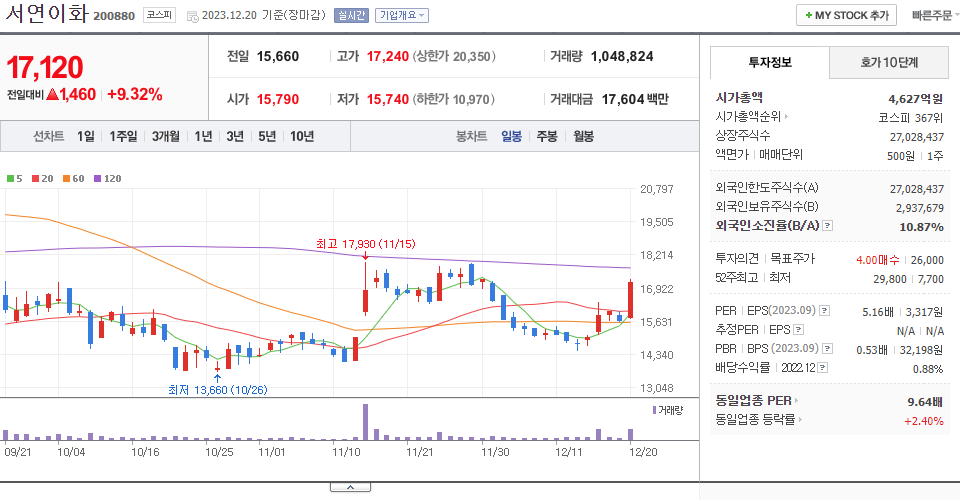
Task: Open the 기업개요 dropdown
Action: pyautogui.click(x=402, y=15)
